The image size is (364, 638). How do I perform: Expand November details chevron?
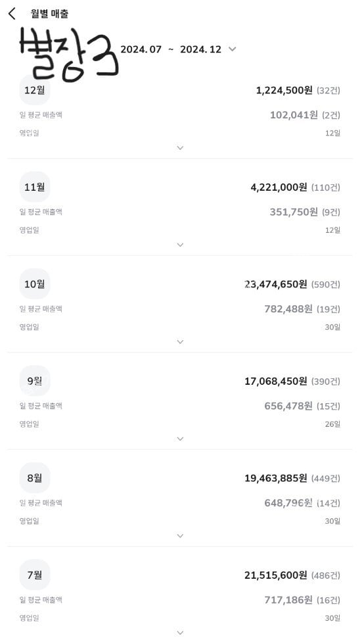click(181, 245)
